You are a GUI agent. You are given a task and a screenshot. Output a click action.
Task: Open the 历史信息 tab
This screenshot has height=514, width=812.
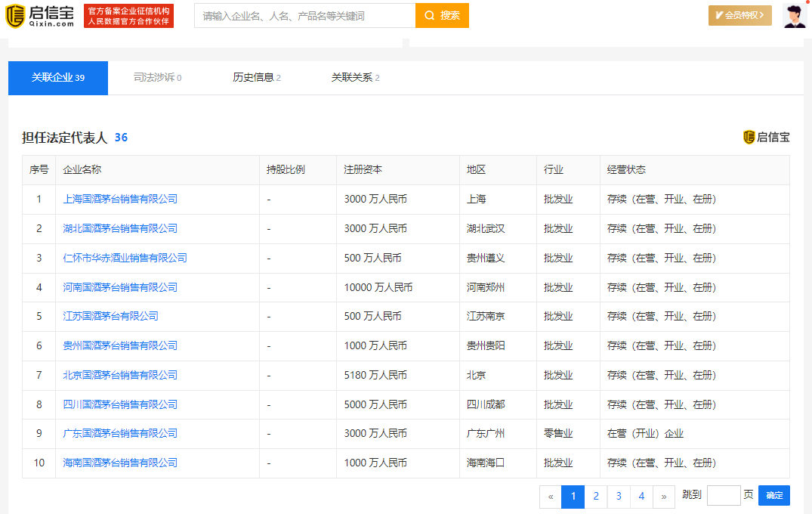[x=256, y=78]
